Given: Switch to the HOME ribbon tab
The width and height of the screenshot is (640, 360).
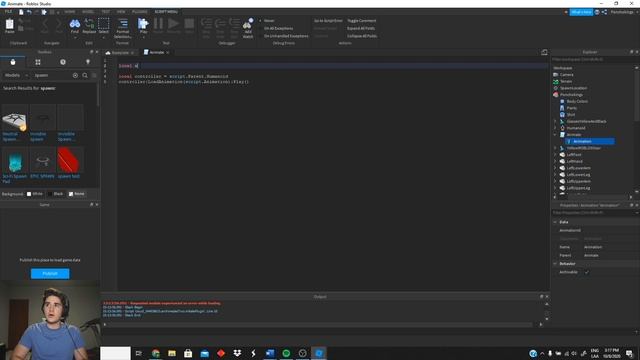Looking at the screenshot, I should tap(70, 12).
